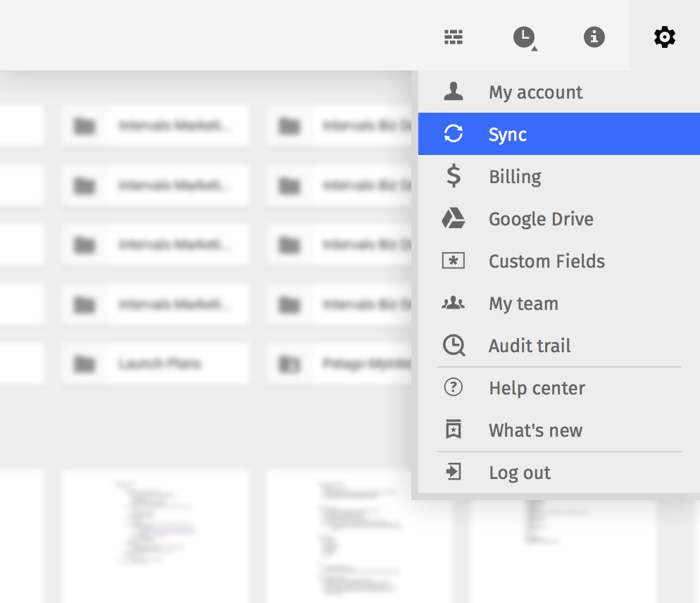Choose Google Drive from the menu
Screen dimensions: 700x603
559,218
